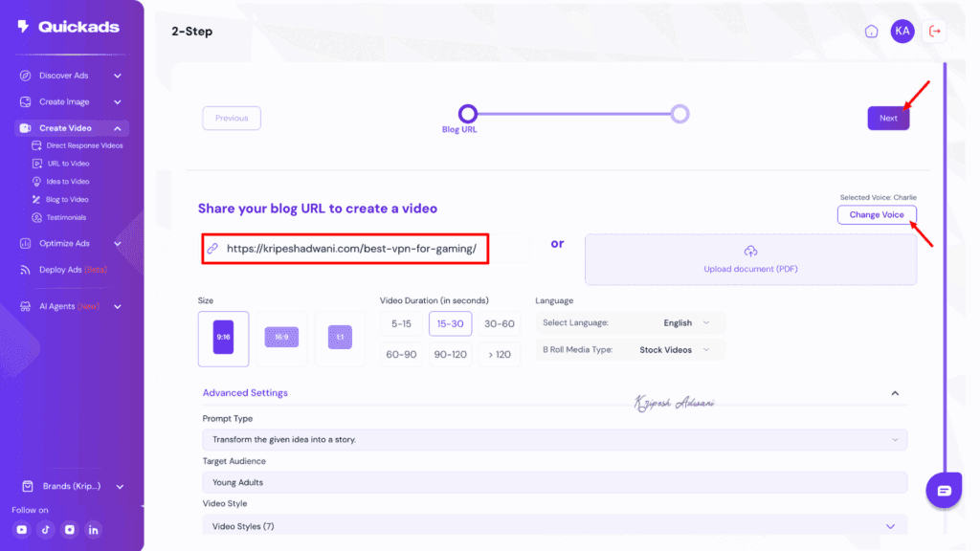Click the home icon in top bar

[x=871, y=31]
